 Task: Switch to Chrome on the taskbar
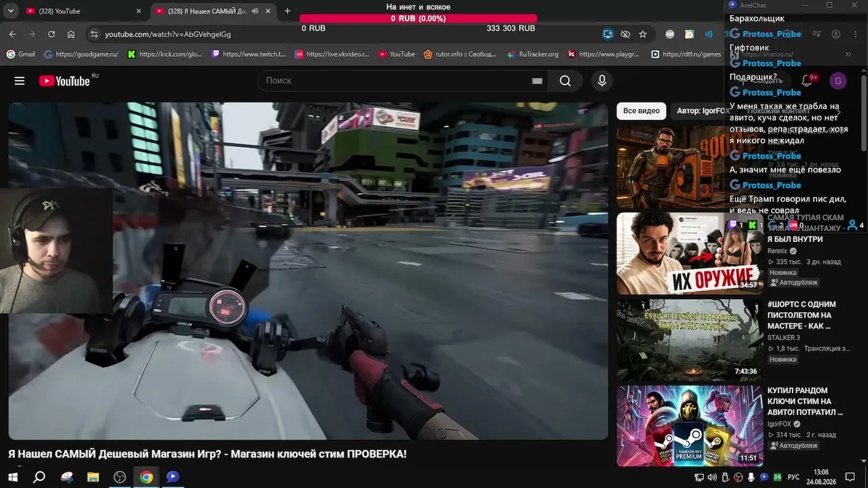pyautogui.click(x=146, y=477)
